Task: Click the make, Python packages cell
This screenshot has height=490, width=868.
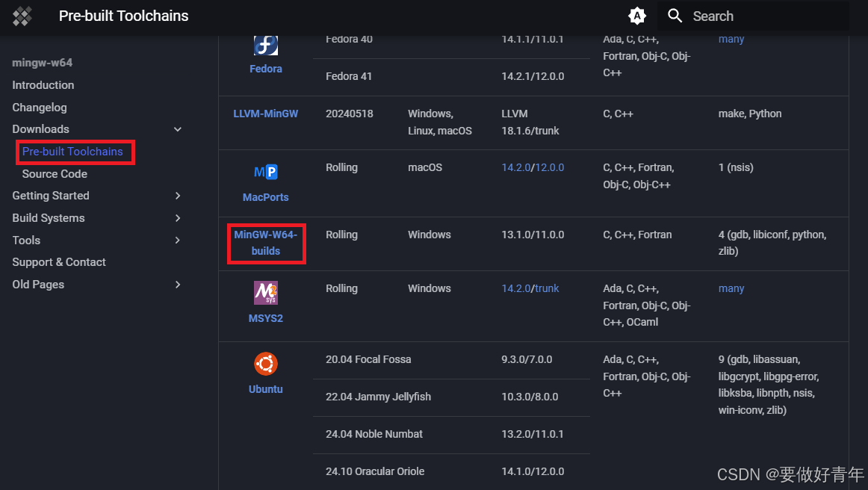Action: click(750, 114)
